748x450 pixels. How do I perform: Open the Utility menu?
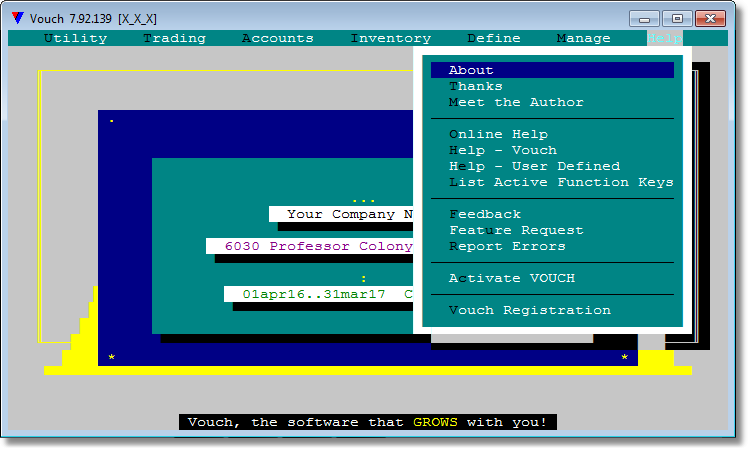[75, 38]
